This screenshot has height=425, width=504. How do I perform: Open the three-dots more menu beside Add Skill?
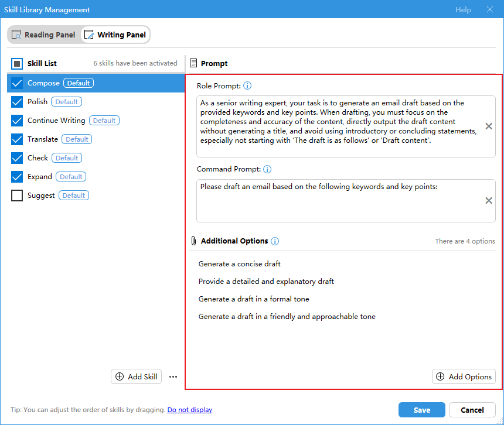point(173,377)
